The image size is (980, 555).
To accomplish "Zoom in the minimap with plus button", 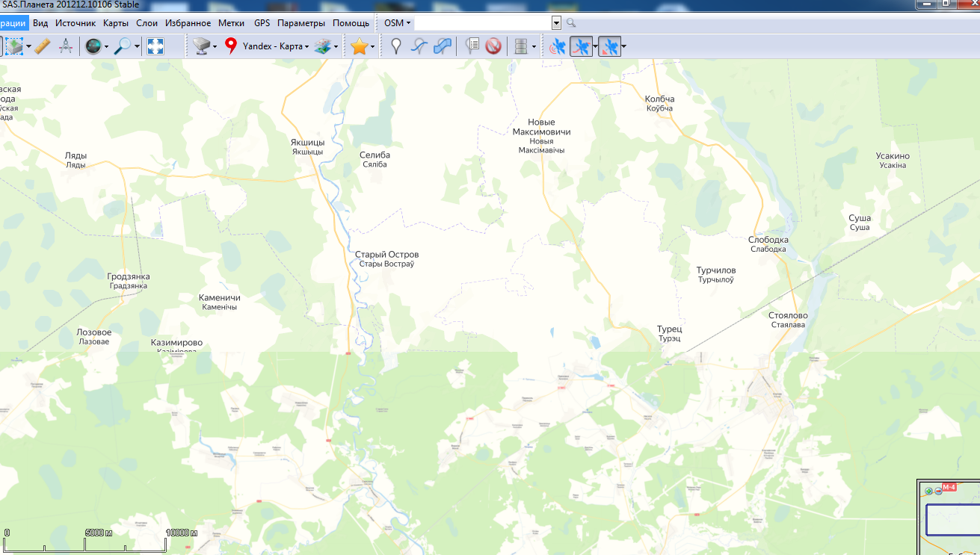I will [x=928, y=491].
